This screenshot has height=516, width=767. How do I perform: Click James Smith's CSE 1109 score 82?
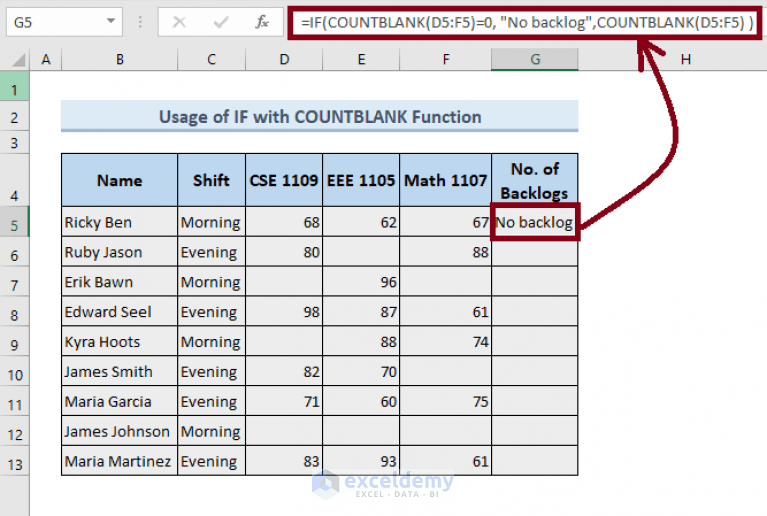pos(284,371)
